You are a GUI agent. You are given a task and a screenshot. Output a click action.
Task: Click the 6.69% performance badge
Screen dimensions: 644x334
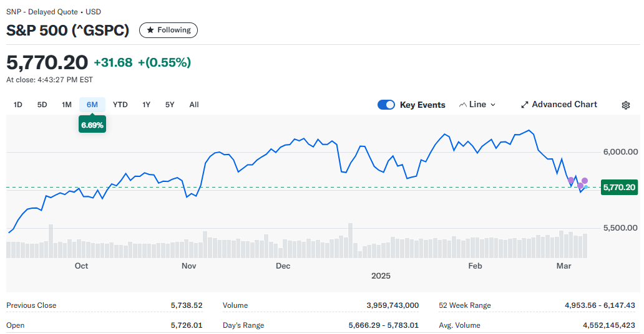pyautogui.click(x=92, y=125)
